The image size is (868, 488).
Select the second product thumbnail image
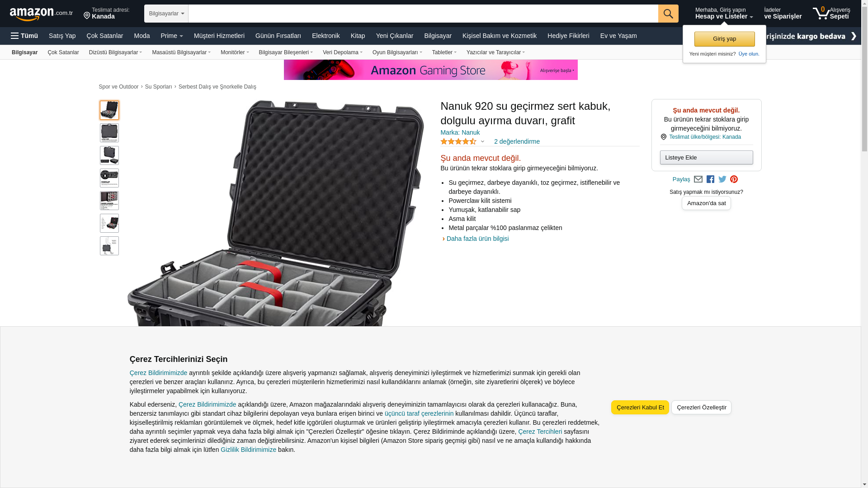tap(109, 133)
